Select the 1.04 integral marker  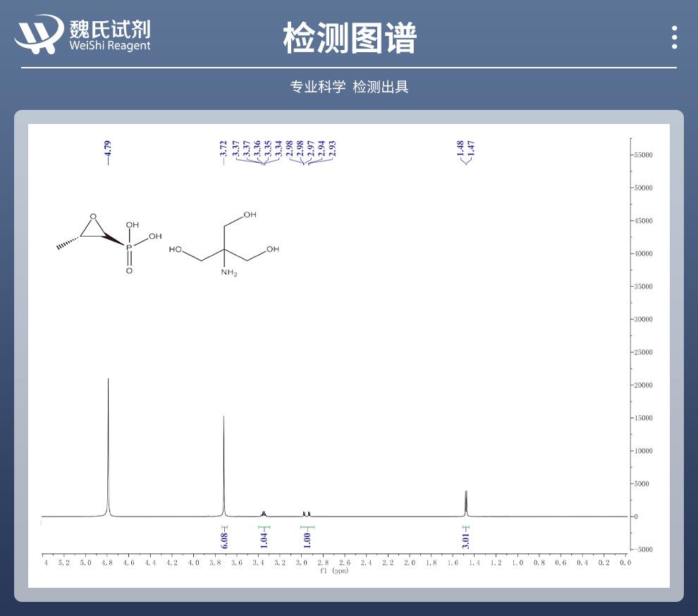point(264,539)
